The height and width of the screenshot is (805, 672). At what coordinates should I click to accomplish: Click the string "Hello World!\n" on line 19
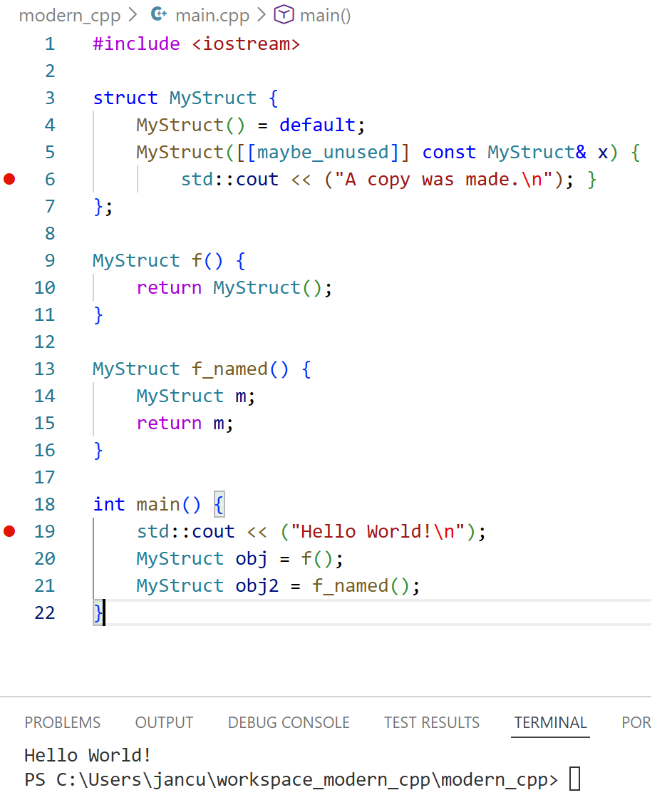coord(378,532)
